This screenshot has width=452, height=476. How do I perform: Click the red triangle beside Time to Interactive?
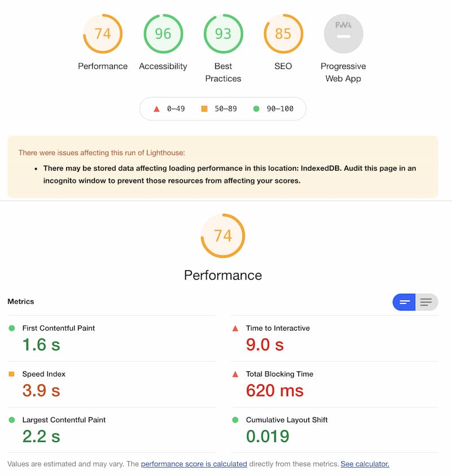click(235, 328)
